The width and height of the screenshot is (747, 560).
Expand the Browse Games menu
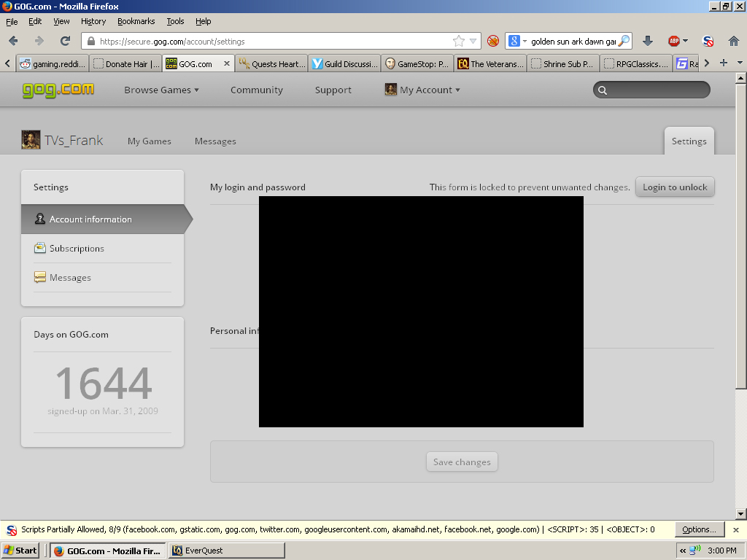coord(161,90)
